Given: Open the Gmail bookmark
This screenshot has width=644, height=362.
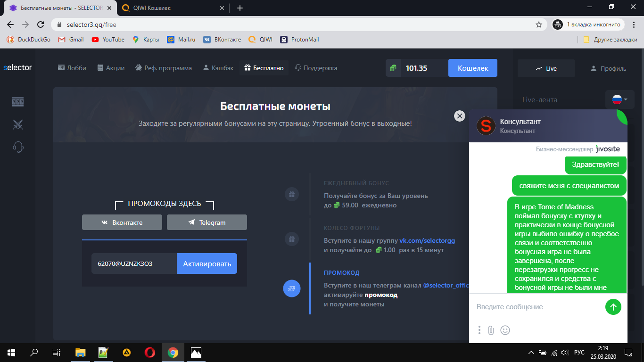Looking at the screenshot, I should (x=71, y=40).
